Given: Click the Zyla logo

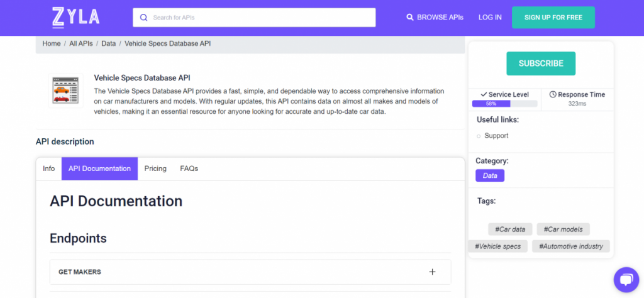Looking at the screenshot, I should coord(75,17).
